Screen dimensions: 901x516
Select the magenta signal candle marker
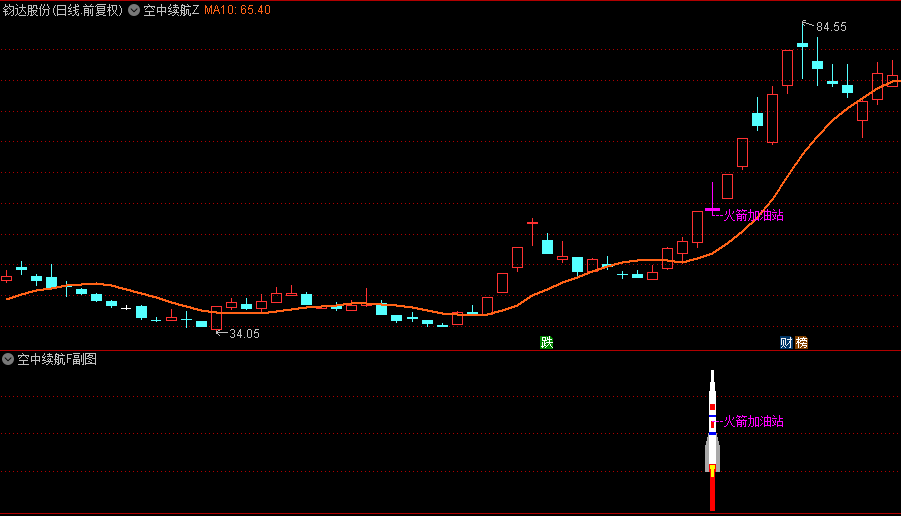pyautogui.click(x=713, y=199)
